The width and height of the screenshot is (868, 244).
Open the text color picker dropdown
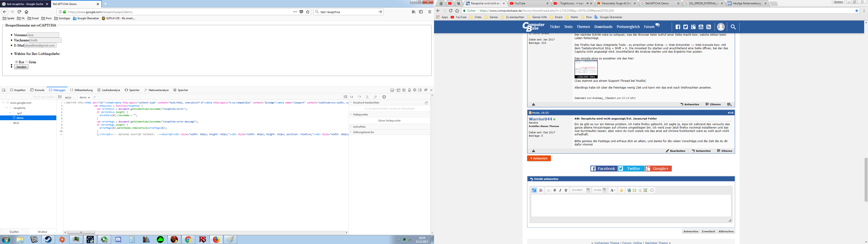coord(613,190)
